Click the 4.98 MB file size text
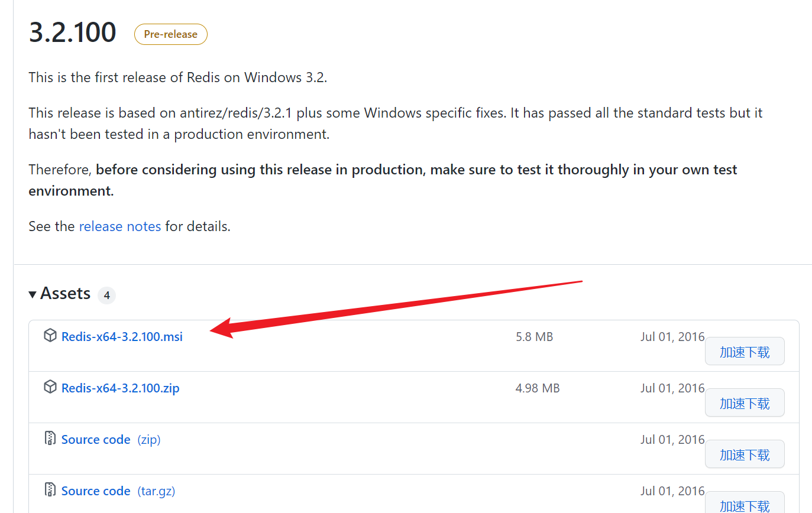The width and height of the screenshot is (812, 513). [x=537, y=388]
